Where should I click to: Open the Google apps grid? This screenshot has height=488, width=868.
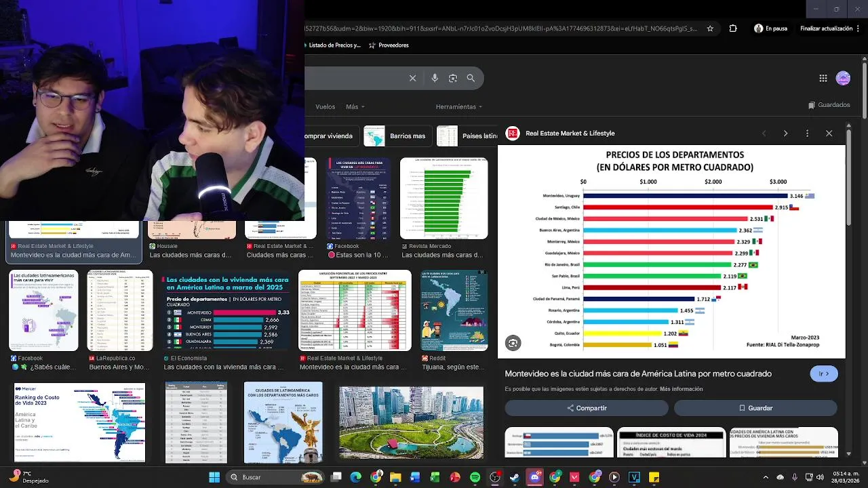click(823, 78)
